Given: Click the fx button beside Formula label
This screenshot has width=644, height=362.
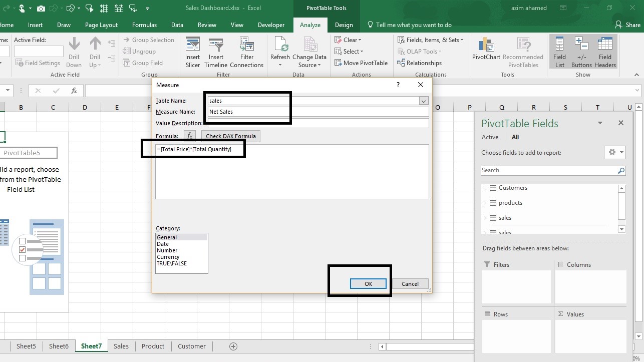Looking at the screenshot, I should pos(190,136).
